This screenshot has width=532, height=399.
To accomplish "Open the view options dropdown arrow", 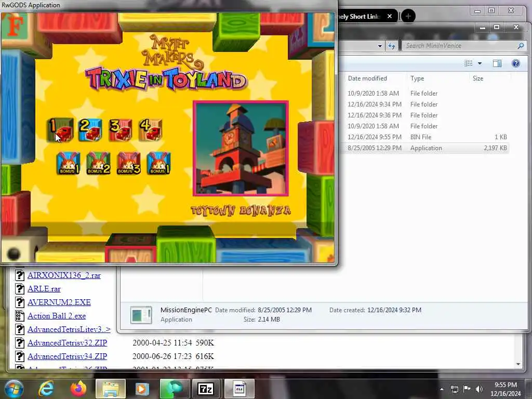I will (480, 63).
